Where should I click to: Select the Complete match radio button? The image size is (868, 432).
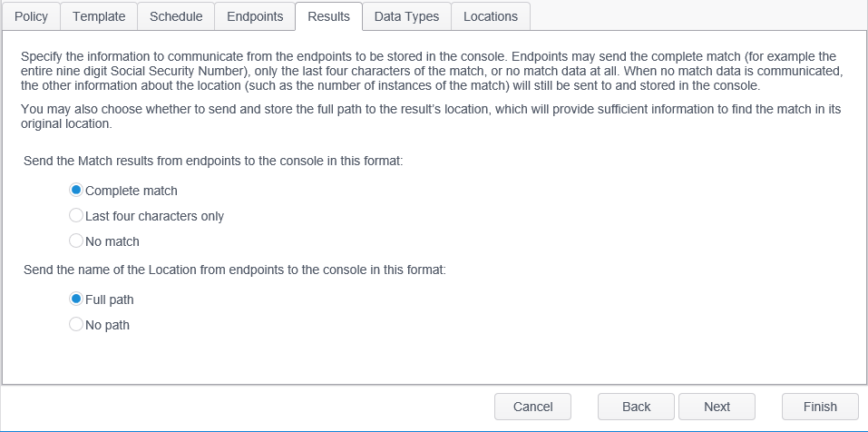pos(77,191)
